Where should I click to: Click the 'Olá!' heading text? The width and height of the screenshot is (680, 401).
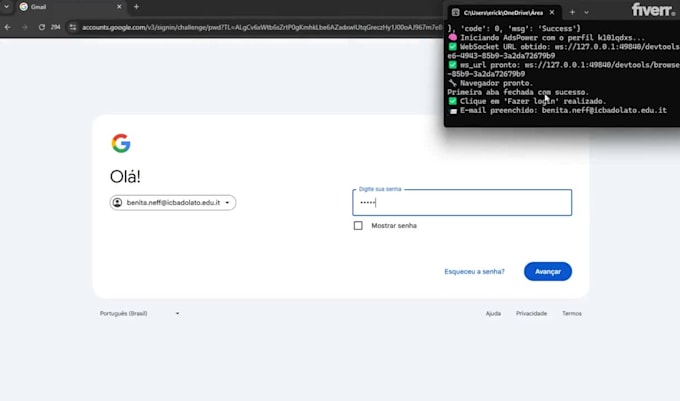coord(125,176)
